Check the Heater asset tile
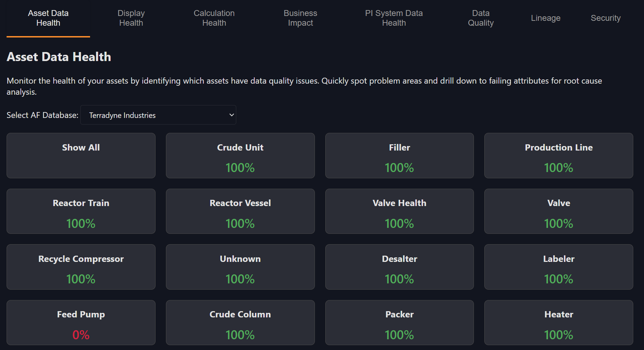644x350 pixels. pos(558,323)
